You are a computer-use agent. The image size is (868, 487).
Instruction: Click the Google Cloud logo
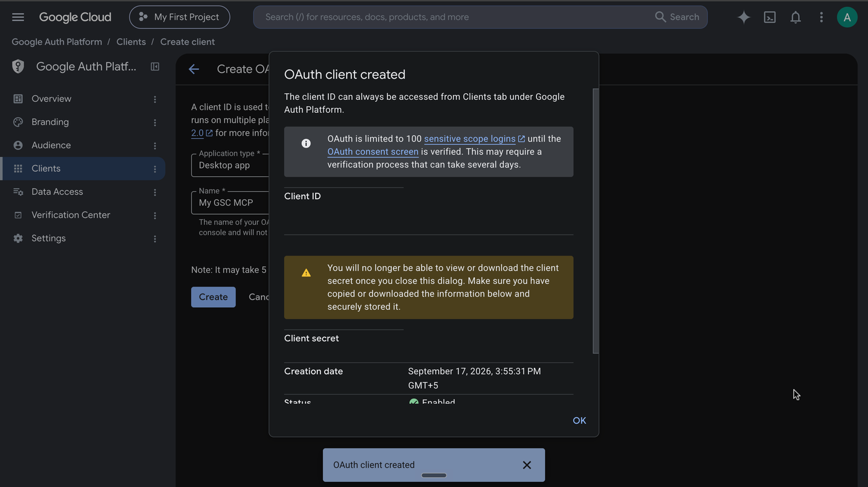[x=75, y=17]
